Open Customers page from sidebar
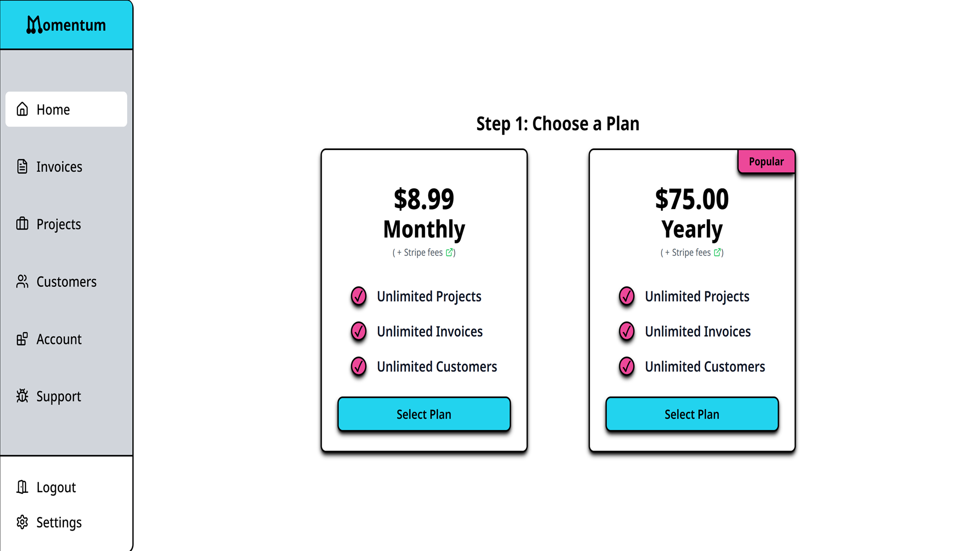The height and width of the screenshot is (551, 980). point(66,282)
